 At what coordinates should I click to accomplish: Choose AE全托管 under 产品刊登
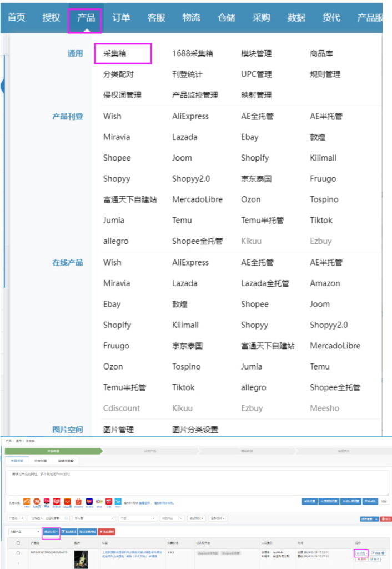pyautogui.click(x=258, y=116)
